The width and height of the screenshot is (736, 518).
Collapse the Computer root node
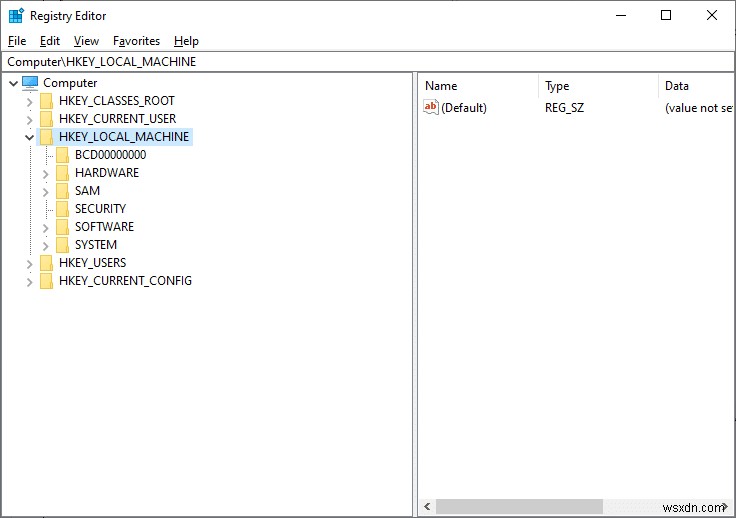[14, 84]
